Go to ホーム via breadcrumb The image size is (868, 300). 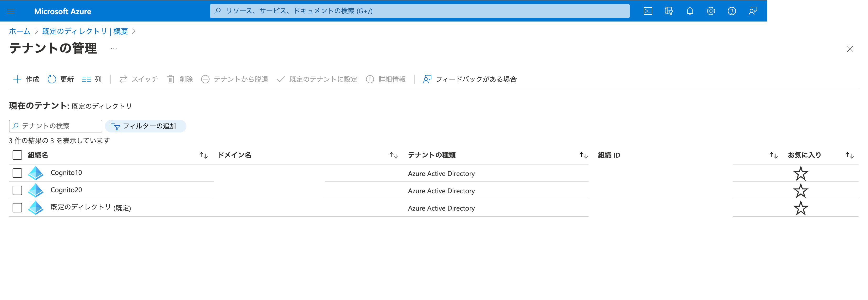(x=19, y=31)
